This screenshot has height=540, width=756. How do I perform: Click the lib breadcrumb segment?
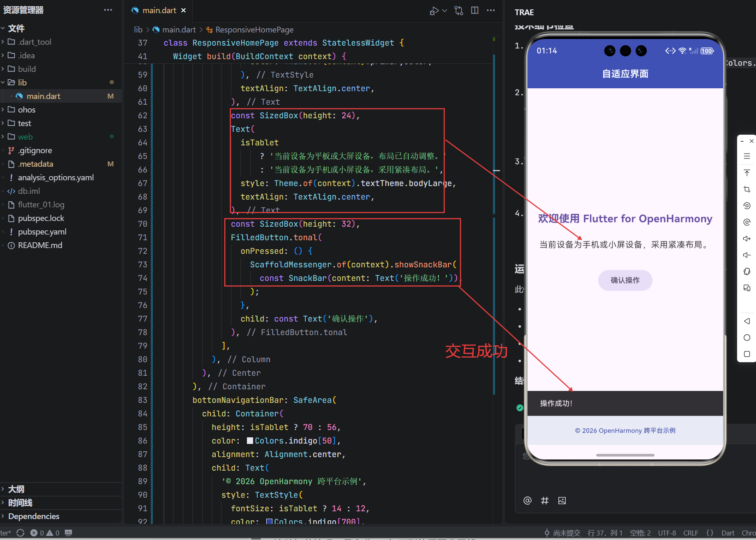click(138, 30)
